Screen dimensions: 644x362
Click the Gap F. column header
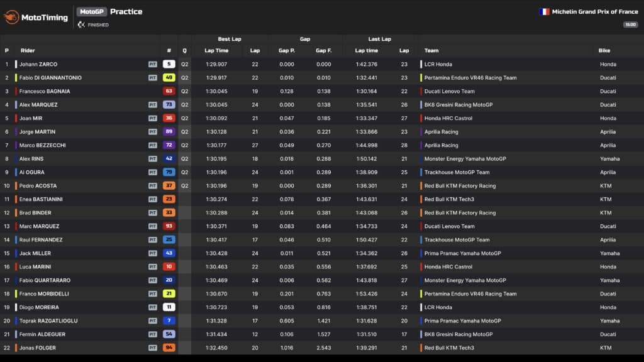pyautogui.click(x=324, y=50)
